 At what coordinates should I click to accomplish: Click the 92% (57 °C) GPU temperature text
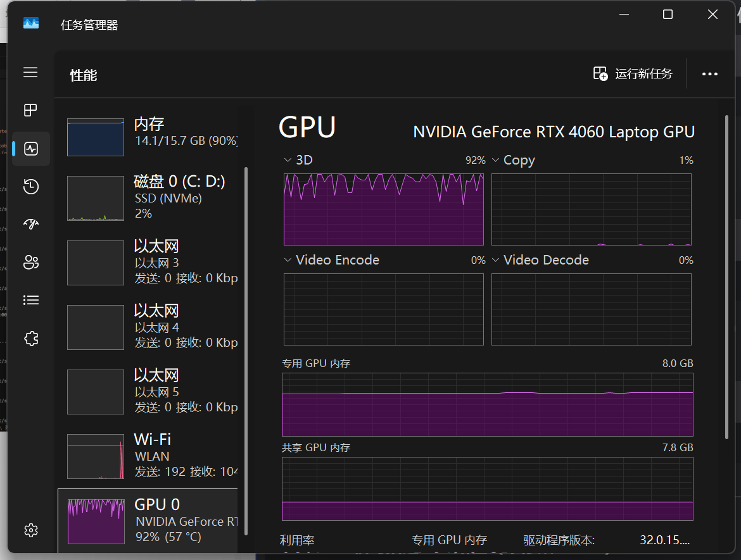click(x=168, y=537)
